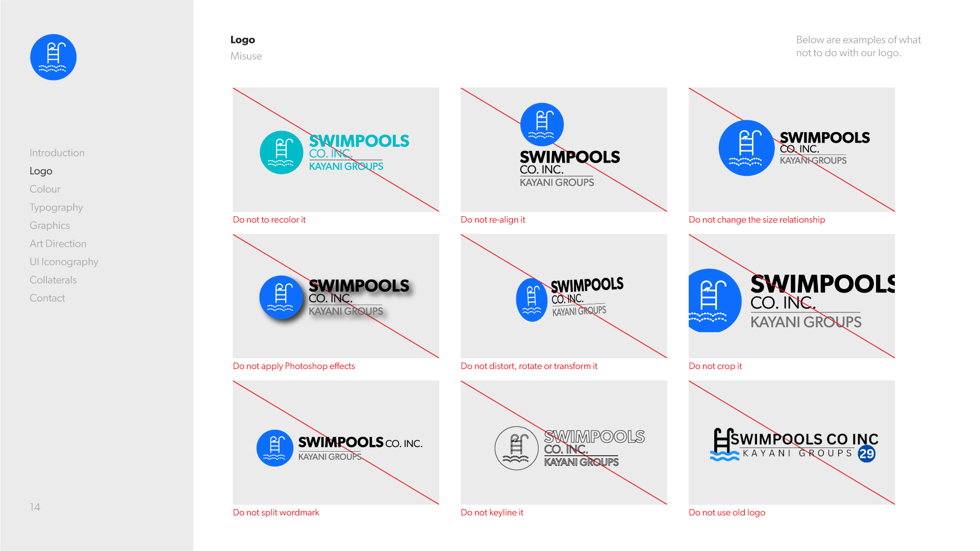Viewport: 980px width, 551px height.
Task: Click the blue 29 badge on old logo
Action: coord(866,454)
